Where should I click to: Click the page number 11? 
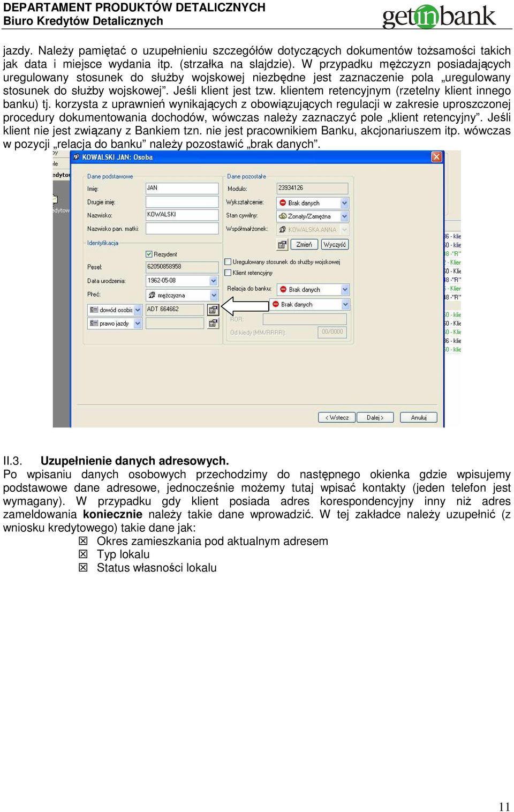tap(504, 807)
